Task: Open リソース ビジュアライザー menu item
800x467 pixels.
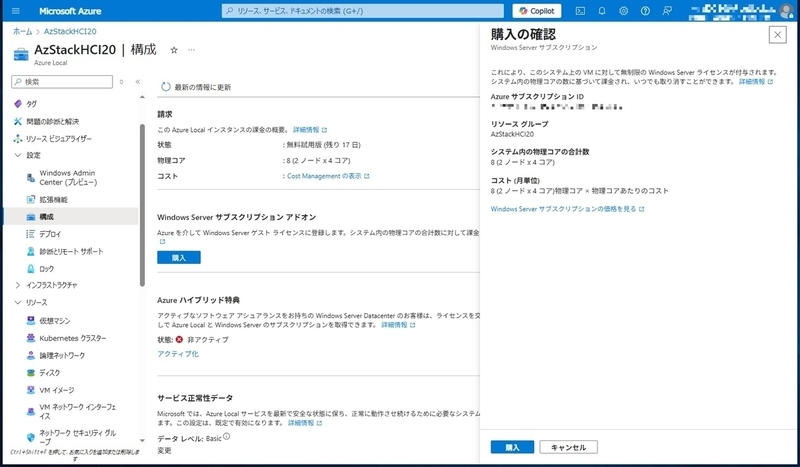Action: coord(59,139)
